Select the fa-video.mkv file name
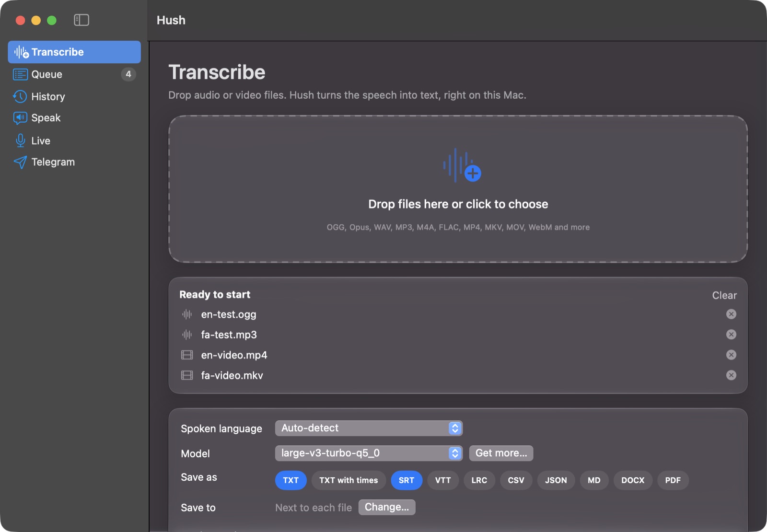Viewport: 767px width, 532px height. click(x=232, y=375)
